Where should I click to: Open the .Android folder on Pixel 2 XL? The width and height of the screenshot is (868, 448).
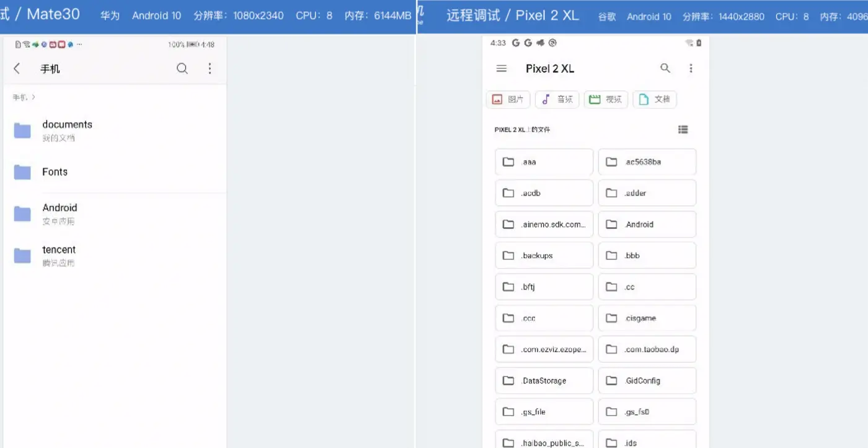(x=647, y=224)
